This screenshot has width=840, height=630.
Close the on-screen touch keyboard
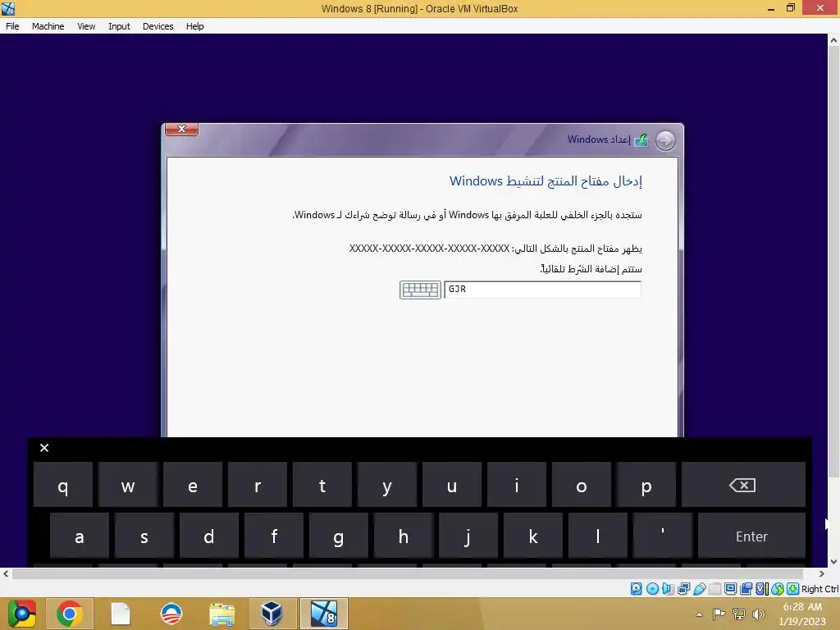click(x=44, y=448)
